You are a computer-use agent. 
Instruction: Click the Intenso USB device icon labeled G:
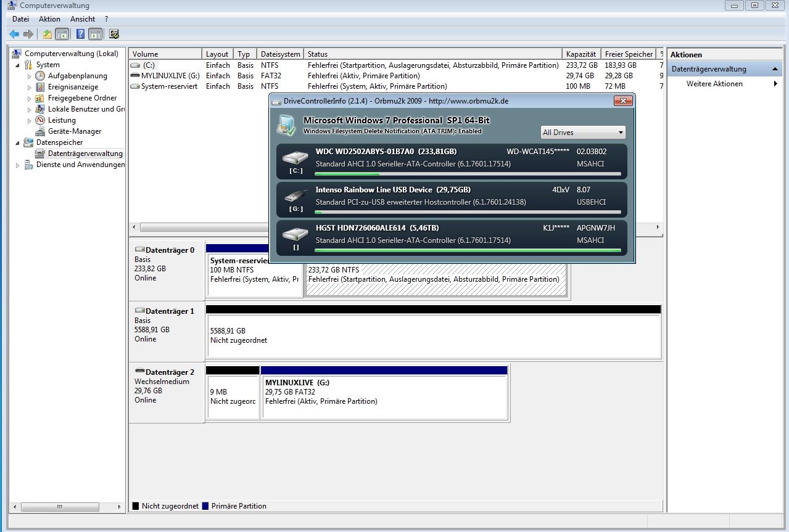(x=295, y=196)
